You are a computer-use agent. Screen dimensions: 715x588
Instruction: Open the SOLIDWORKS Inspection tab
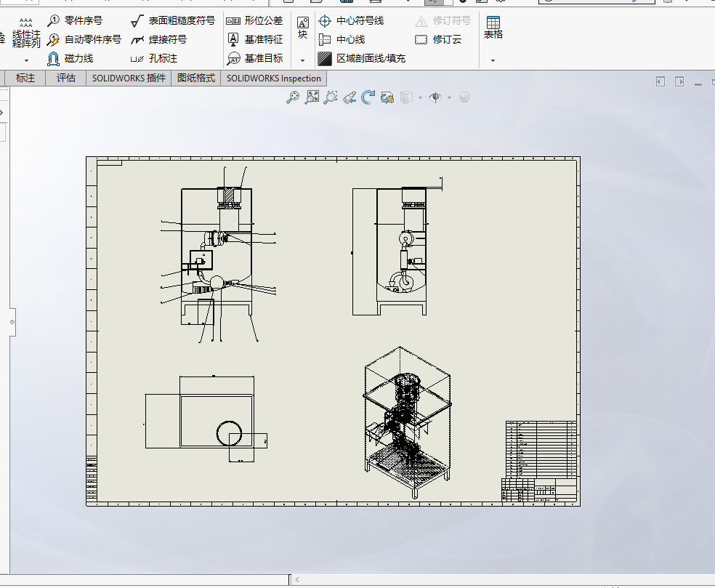[274, 78]
